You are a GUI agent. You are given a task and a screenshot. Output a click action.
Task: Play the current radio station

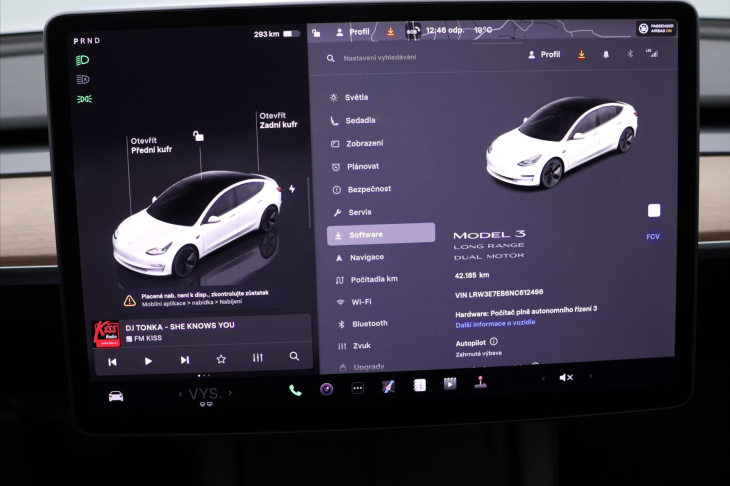point(148,361)
